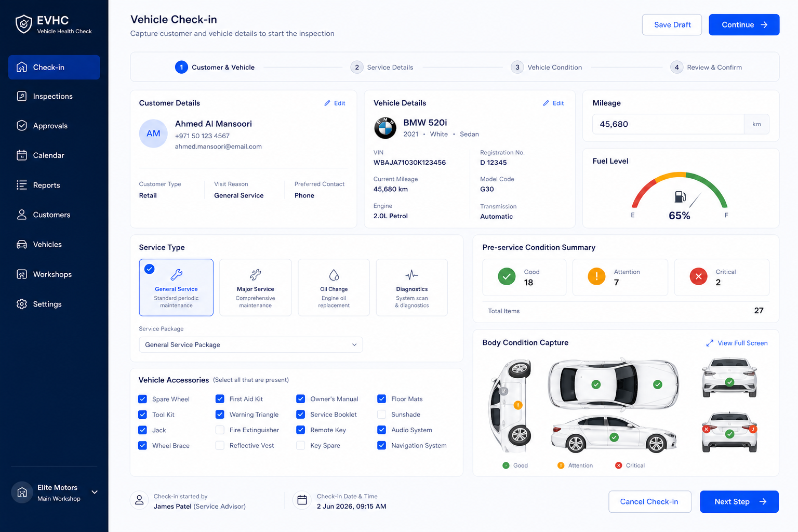Click the Continue button

pos(744,25)
